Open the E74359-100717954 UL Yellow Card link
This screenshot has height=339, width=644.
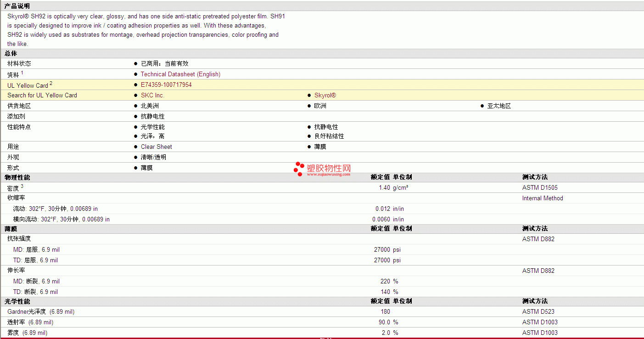[166, 85]
